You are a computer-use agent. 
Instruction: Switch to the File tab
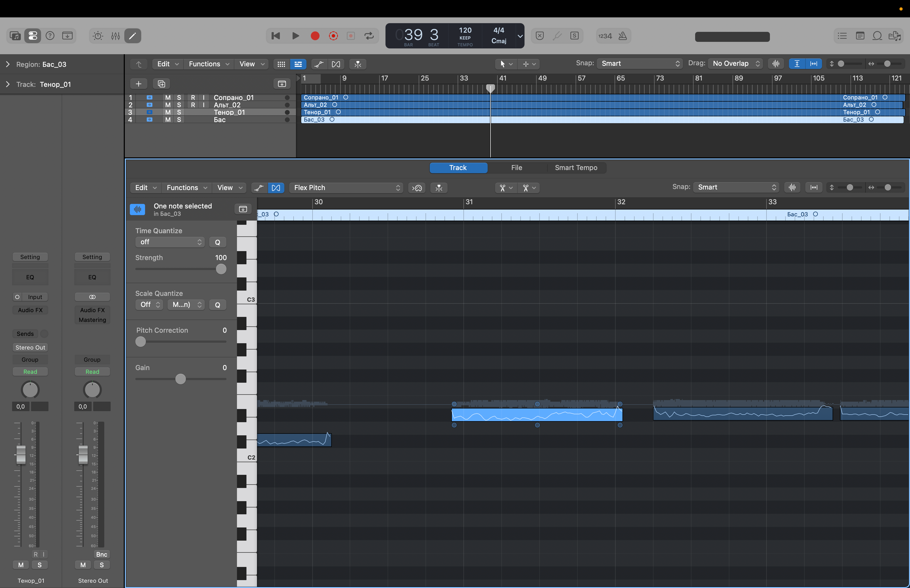(517, 168)
